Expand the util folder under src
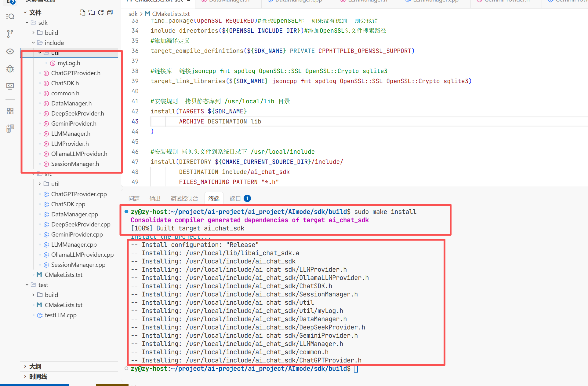 pyautogui.click(x=55, y=184)
